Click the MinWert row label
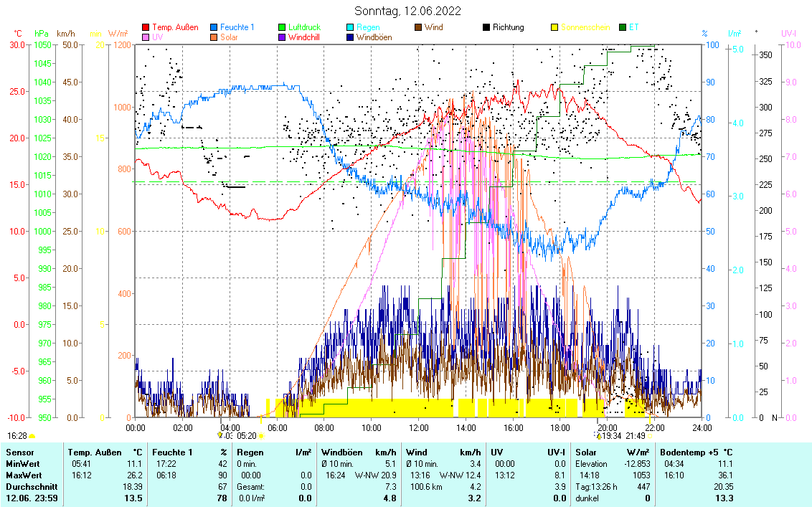812x507 pixels. pos(23,464)
